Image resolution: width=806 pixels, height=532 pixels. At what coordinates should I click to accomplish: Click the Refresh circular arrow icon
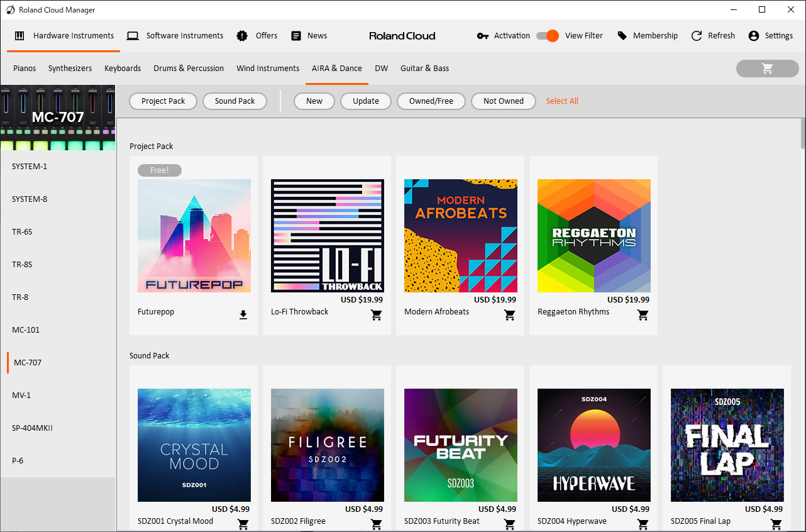[x=697, y=36]
